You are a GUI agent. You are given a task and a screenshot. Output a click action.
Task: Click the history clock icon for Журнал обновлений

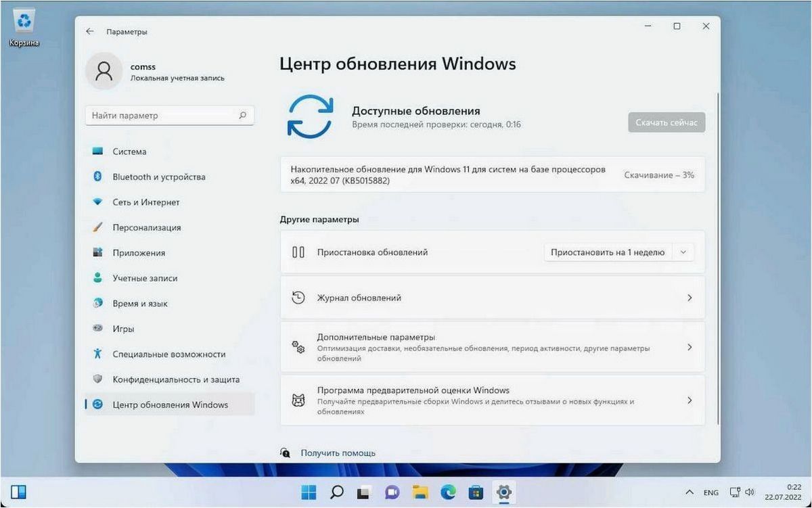(298, 298)
